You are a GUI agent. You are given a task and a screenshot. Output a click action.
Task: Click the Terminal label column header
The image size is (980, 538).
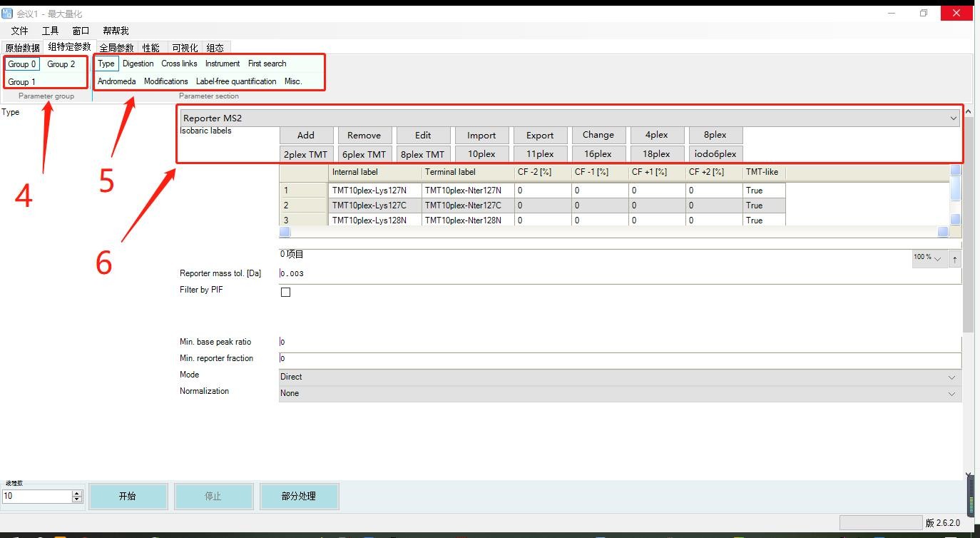click(x=468, y=172)
